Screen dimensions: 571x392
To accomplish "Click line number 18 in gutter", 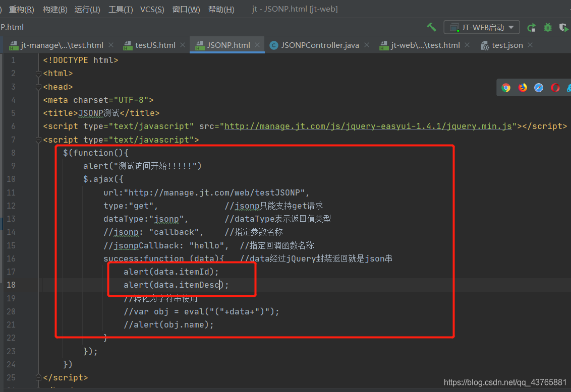I will [11, 285].
